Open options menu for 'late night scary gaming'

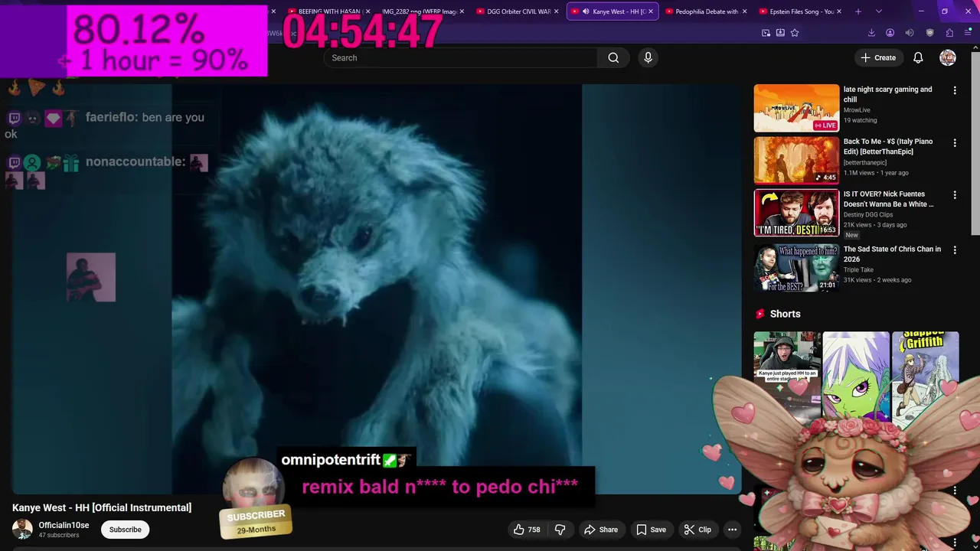coord(954,90)
